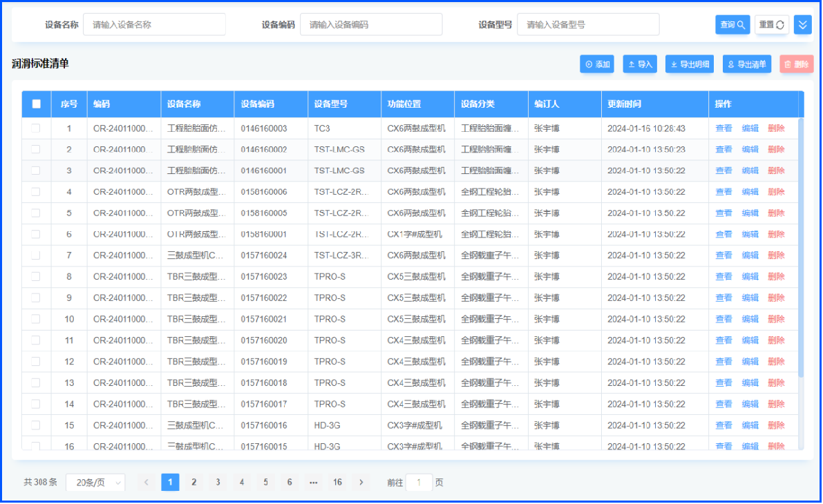Click the 添加 add button

tap(597, 64)
